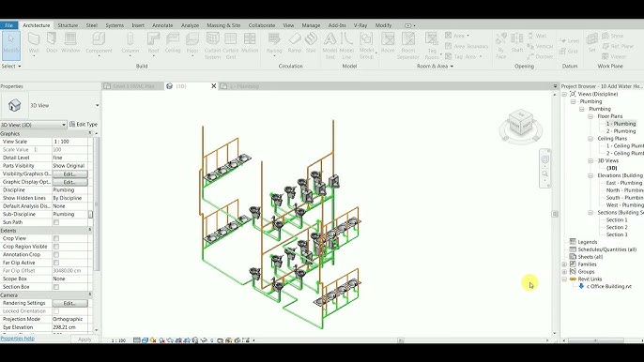This screenshot has width=644, height=362.
Task: Select the Room tool
Action: click(x=388, y=43)
